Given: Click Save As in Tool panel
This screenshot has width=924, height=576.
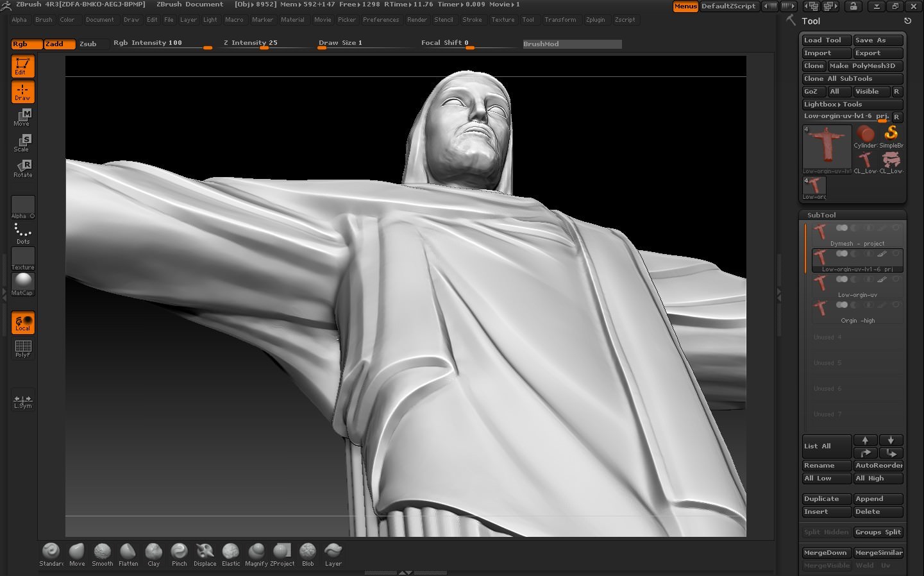Looking at the screenshot, I should coord(878,40).
